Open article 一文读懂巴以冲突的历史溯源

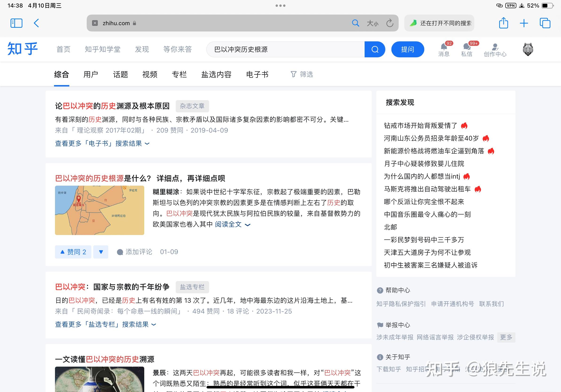105,359
